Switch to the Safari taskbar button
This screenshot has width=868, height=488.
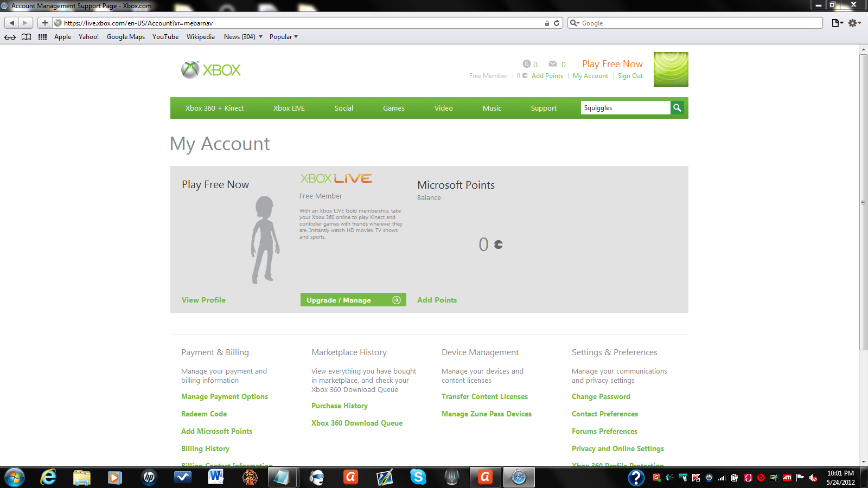(519, 477)
